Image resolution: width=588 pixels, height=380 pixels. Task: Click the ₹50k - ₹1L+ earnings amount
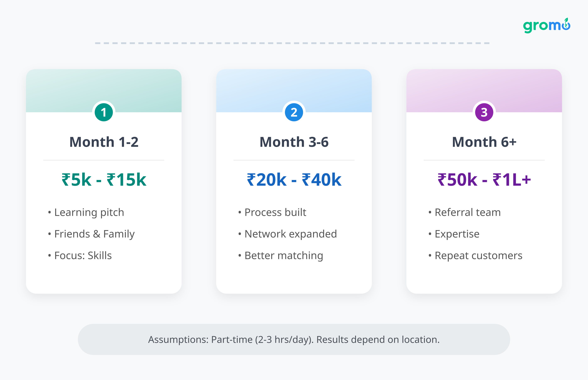click(484, 180)
